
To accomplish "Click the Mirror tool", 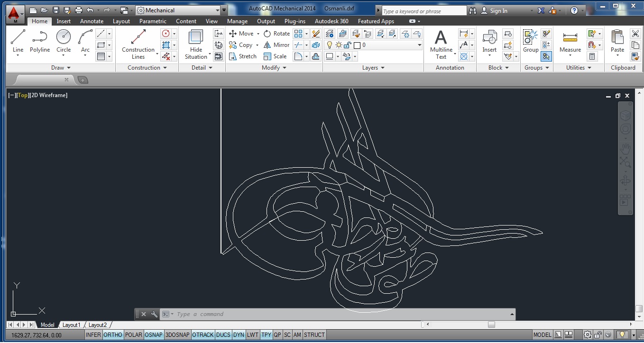I will coord(276,45).
